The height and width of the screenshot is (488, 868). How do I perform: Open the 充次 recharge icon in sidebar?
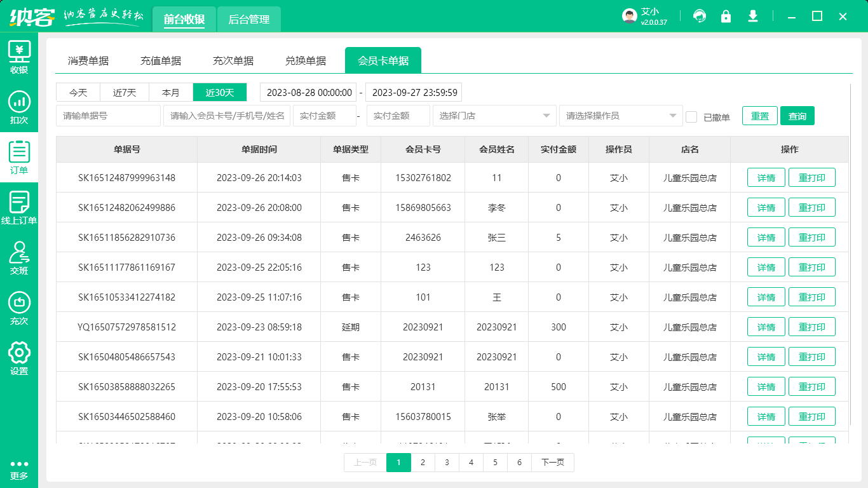pos(19,308)
